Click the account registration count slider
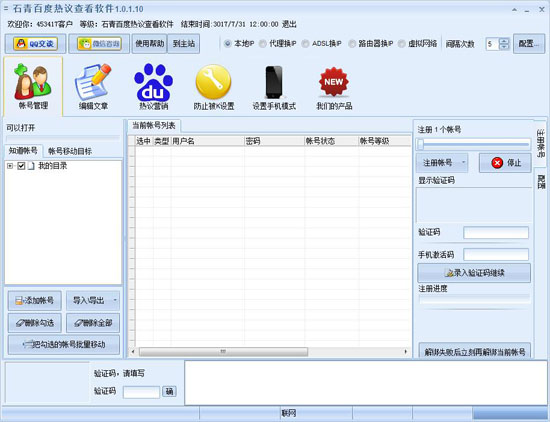The image size is (550, 422). click(x=474, y=144)
